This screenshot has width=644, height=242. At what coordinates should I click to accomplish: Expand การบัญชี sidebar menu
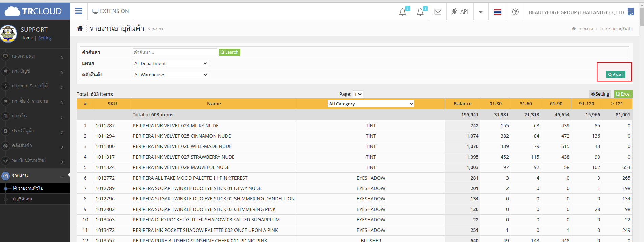pyautogui.click(x=35, y=71)
